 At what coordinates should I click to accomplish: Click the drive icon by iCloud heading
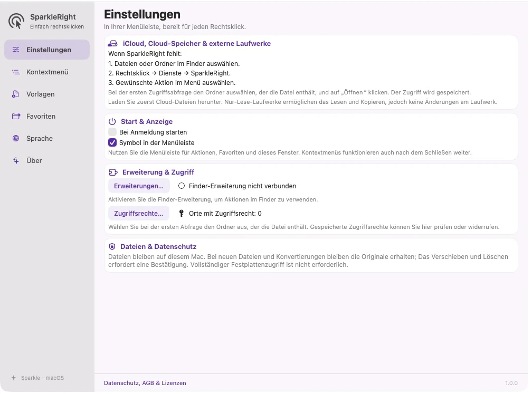[112, 43]
